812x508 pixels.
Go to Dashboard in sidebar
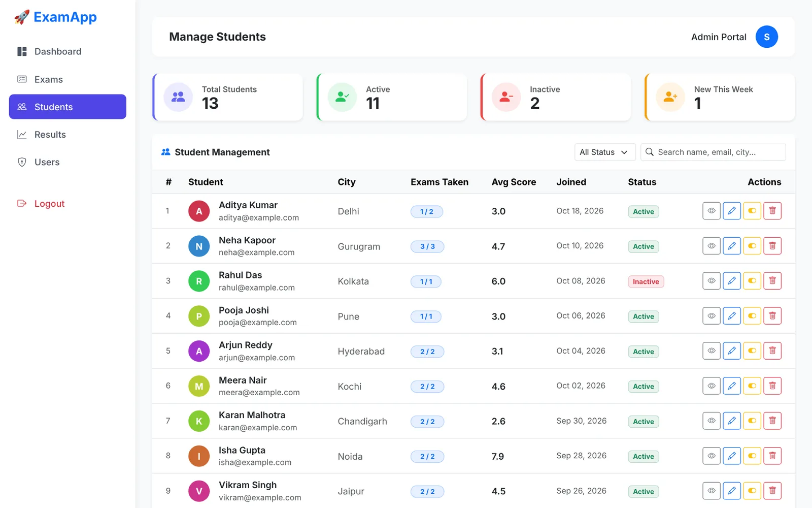(x=67, y=51)
